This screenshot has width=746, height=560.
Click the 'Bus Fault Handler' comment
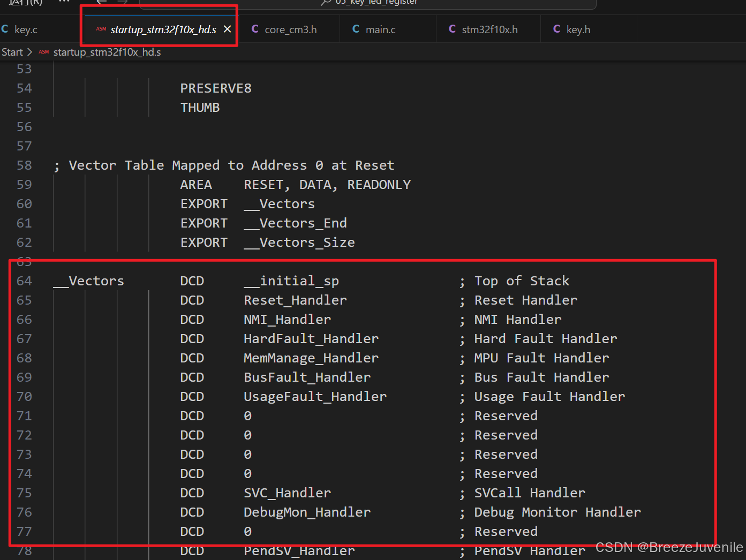click(541, 377)
